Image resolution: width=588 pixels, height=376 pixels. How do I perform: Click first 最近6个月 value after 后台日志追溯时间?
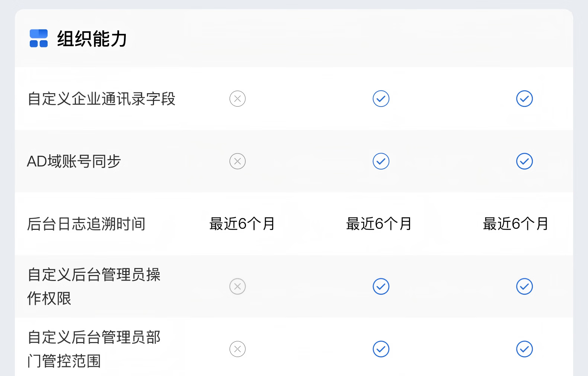click(x=242, y=224)
